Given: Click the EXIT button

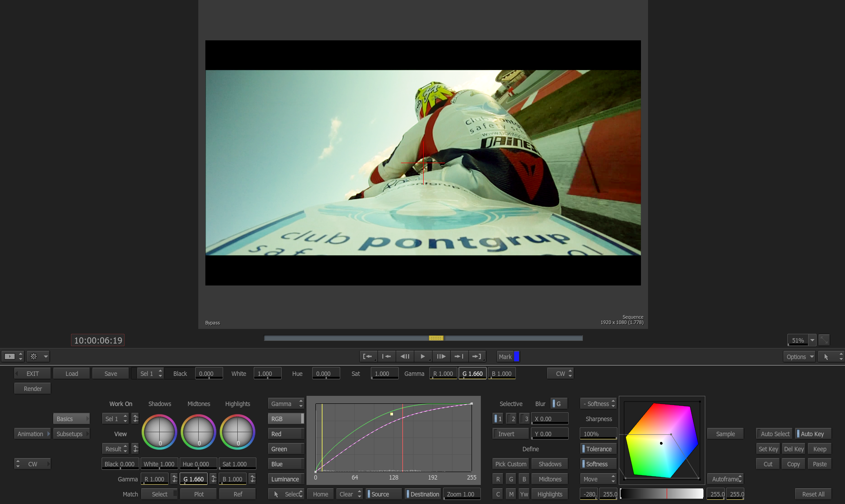Looking at the screenshot, I should pyautogui.click(x=33, y=374).
